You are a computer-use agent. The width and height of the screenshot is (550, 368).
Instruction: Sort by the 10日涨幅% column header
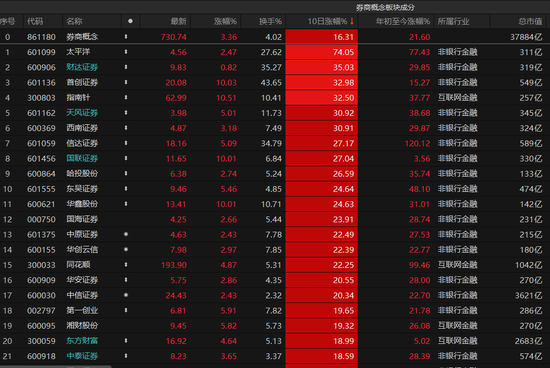327,21
